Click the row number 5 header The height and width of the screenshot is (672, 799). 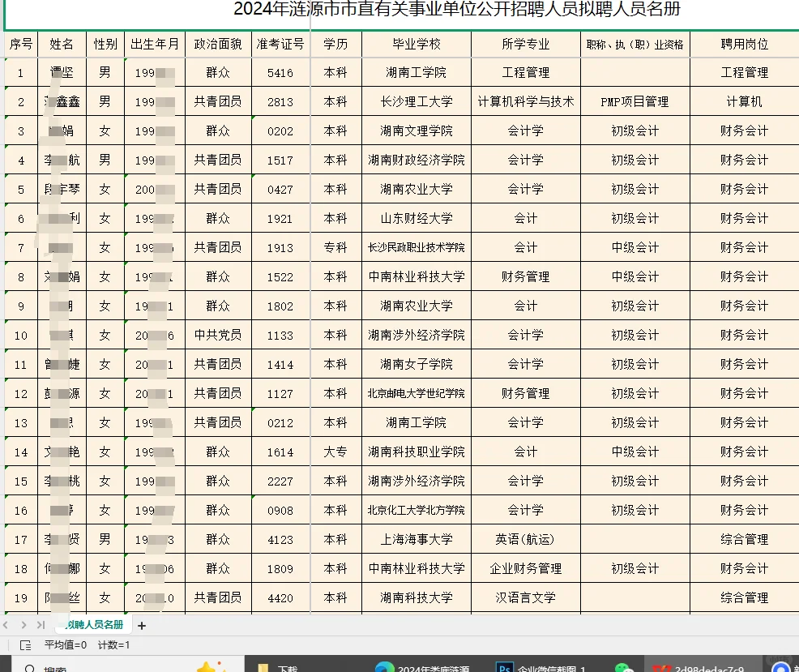coord(20,189)
